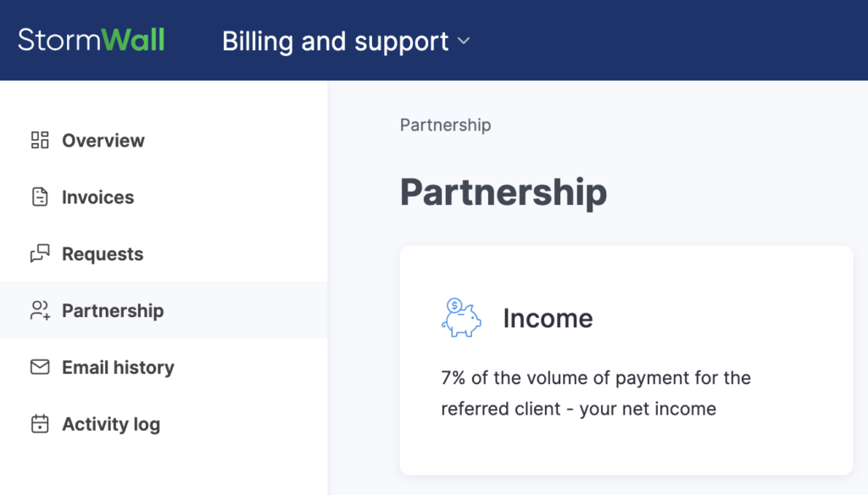Image resolution: width=868 pixels, height=495 pixels.
Task: Click the piggy bank Income icon
Action: (461, 317)
